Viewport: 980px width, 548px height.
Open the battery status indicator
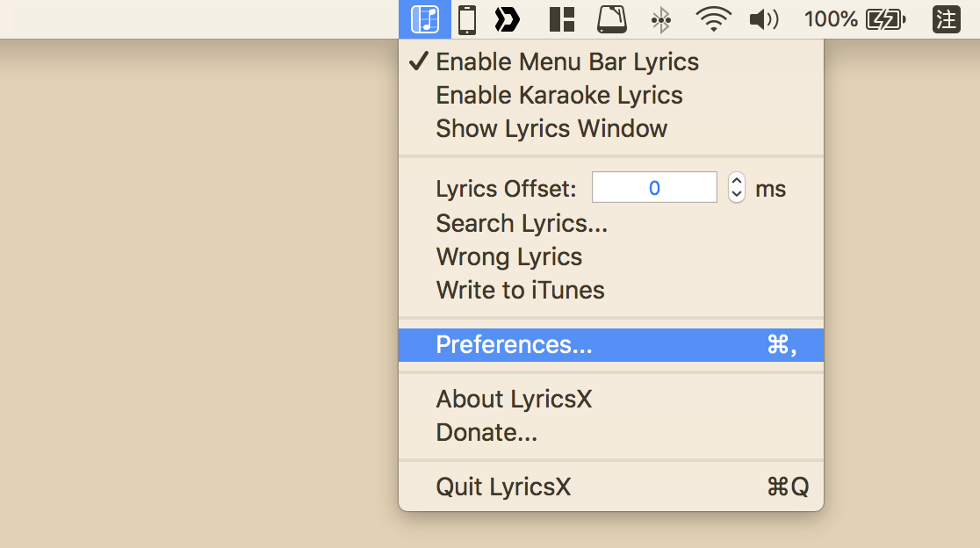click(x=884, y=19)
